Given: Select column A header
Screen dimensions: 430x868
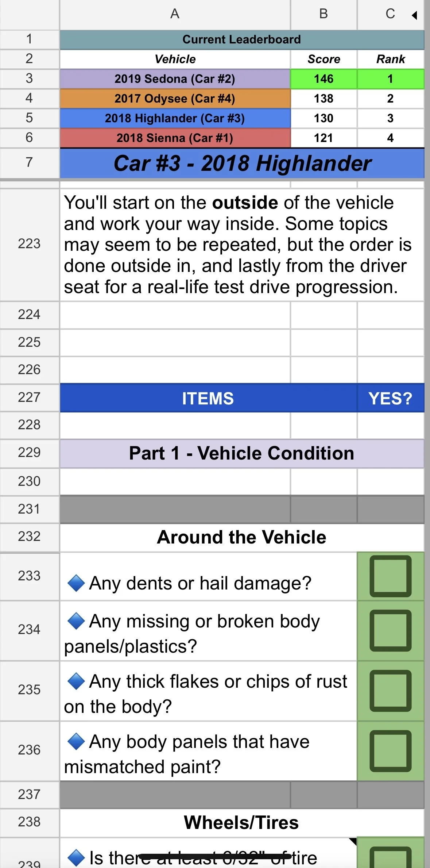Looking at the screenshot, I should click(x=175, y=14).
